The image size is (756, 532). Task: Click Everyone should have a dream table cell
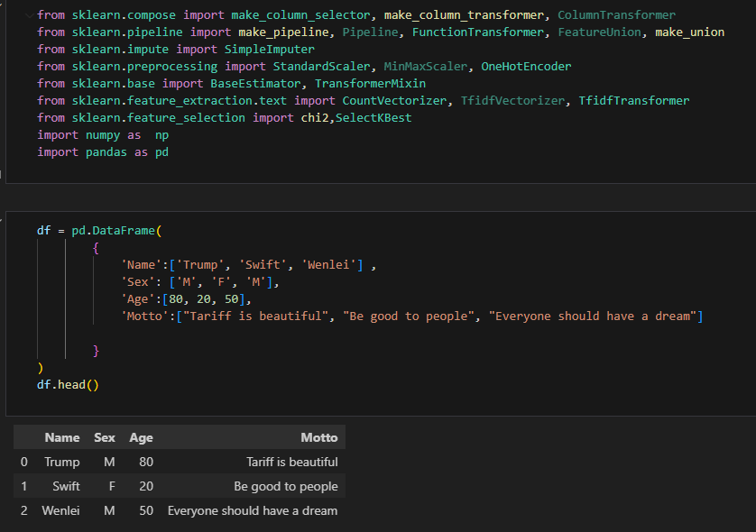click(x=253, y=510)
